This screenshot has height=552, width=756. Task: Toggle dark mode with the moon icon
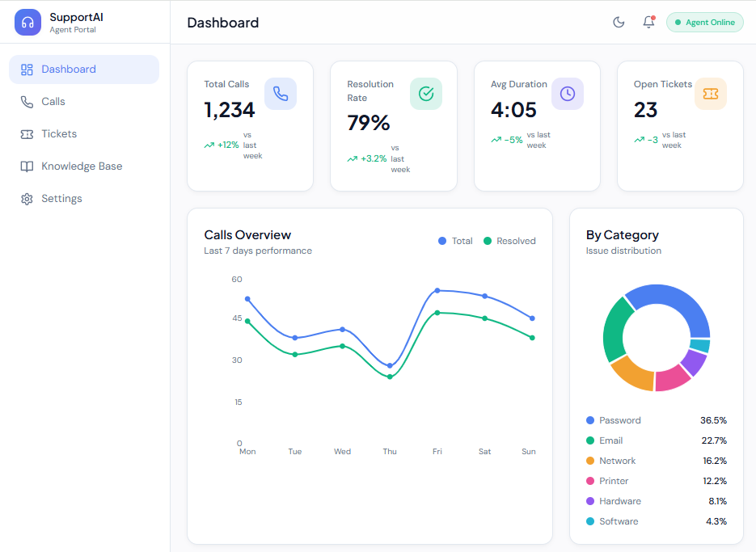(619, 23)
